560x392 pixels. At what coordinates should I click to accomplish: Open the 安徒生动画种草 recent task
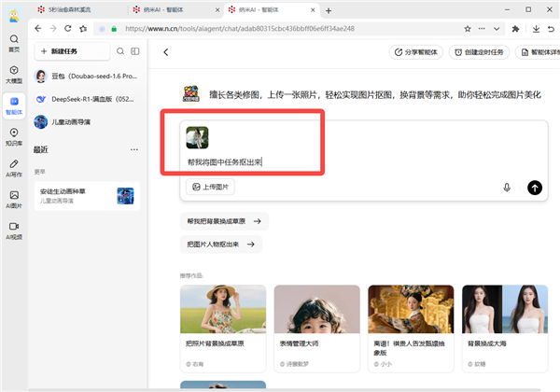pyautogui.click(x=87, y=196)
